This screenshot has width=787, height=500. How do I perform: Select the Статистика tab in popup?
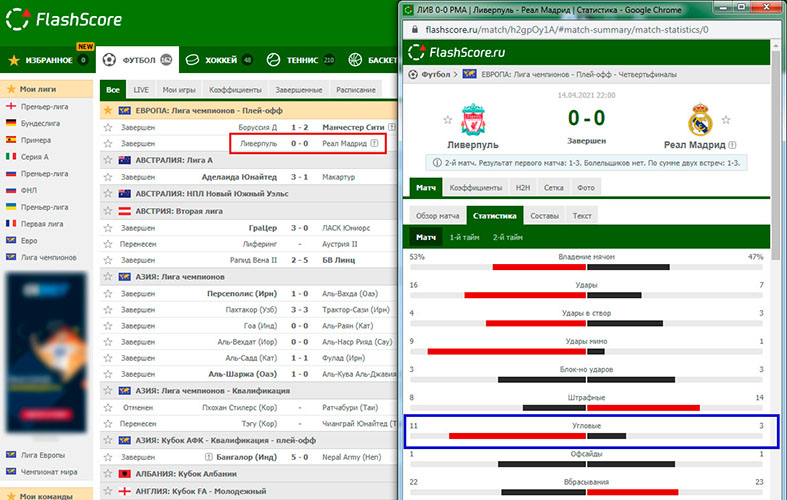(495, 215)
